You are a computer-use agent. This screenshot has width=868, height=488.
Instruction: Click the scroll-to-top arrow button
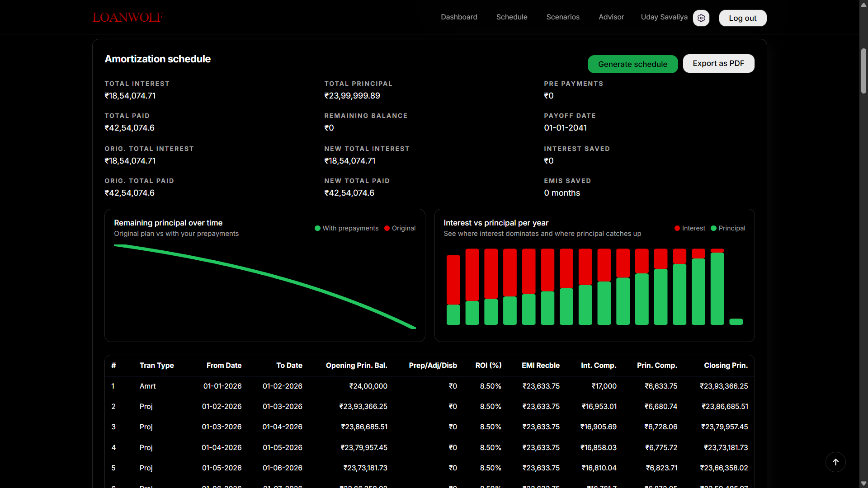(x=835, y=462)
